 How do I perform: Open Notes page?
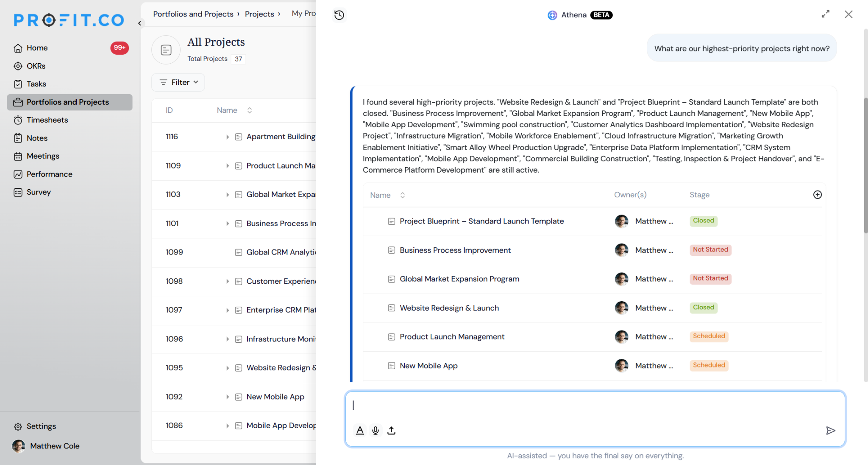pos(37,138)
